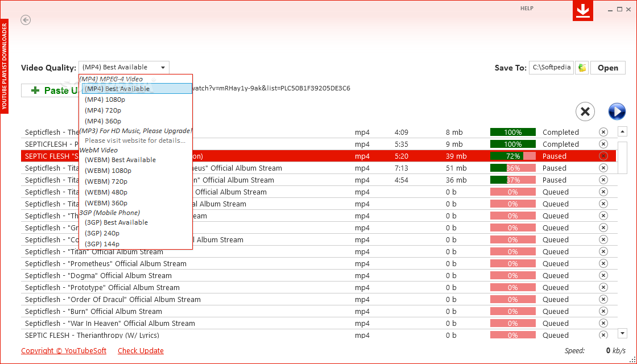Click the 51 mb size cell
The height and width of the screenshot is (364, 637).
[457, 168]
